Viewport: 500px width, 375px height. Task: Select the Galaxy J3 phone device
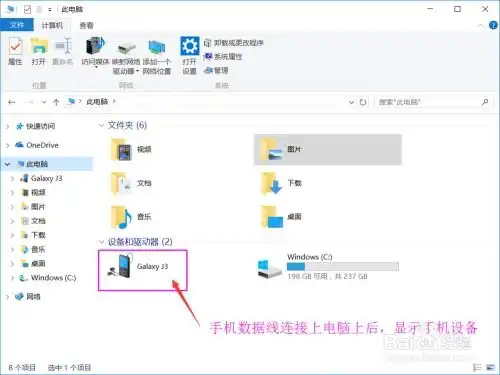point(143,270)
